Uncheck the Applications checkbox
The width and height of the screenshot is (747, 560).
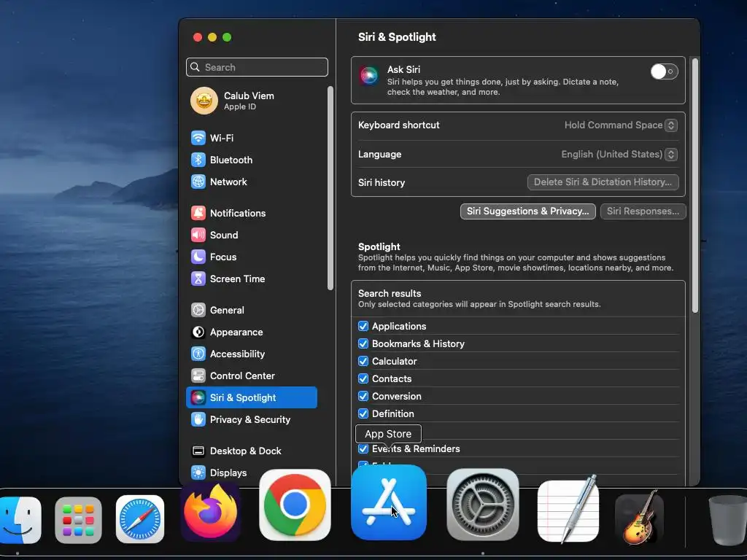point(363,326)
